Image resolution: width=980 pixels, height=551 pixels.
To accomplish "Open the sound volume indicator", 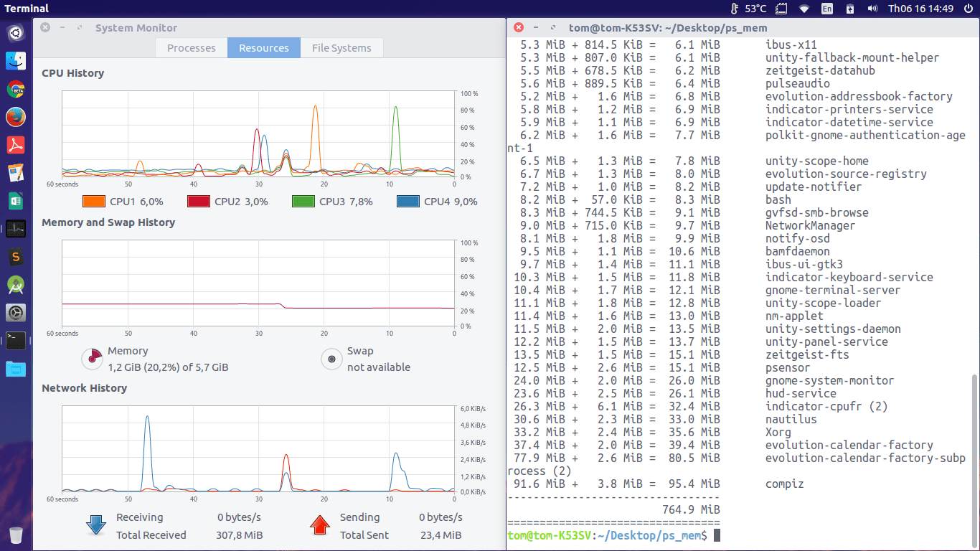I will [872, 9].
